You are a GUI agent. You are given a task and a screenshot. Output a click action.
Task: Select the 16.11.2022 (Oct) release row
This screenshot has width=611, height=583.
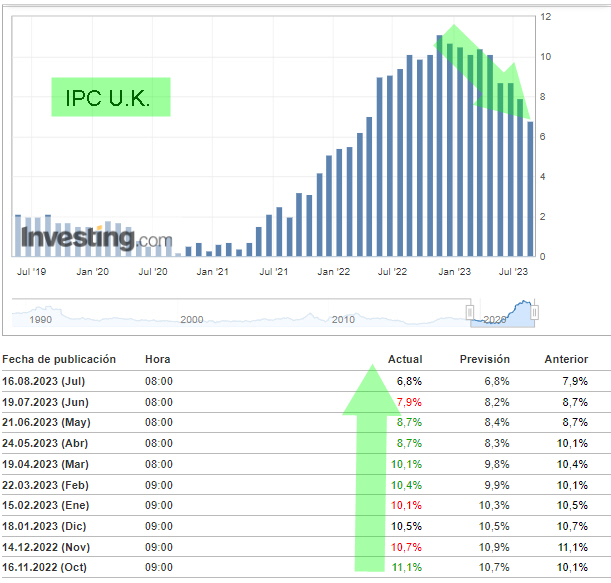(x=46, y=567)
